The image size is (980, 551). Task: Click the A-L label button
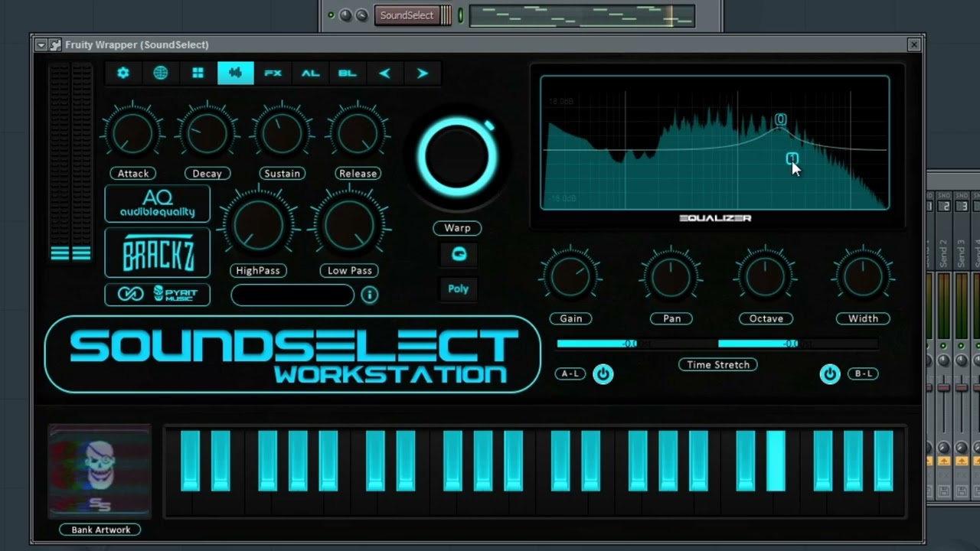pyautogui.click(x=570, y=373)
